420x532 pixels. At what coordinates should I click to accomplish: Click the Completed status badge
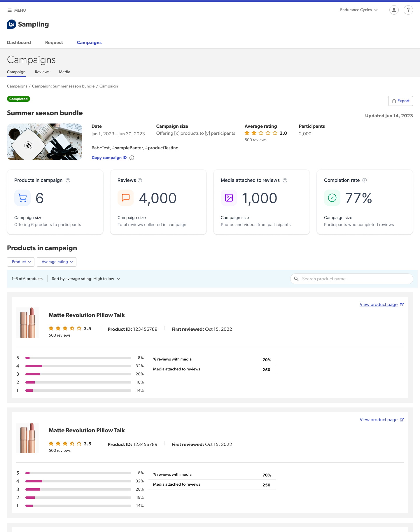pos(18,99)
